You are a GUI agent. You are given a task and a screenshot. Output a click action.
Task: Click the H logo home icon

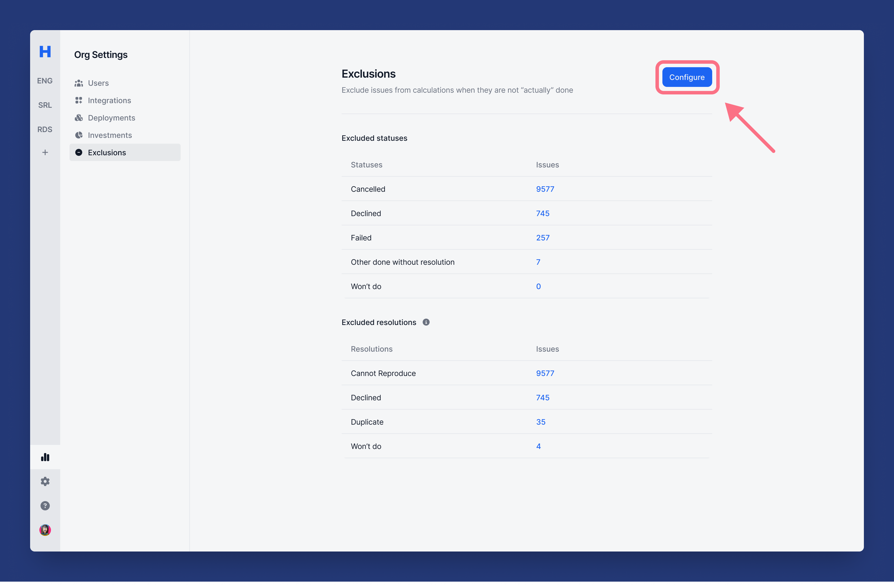coord(45,52)
